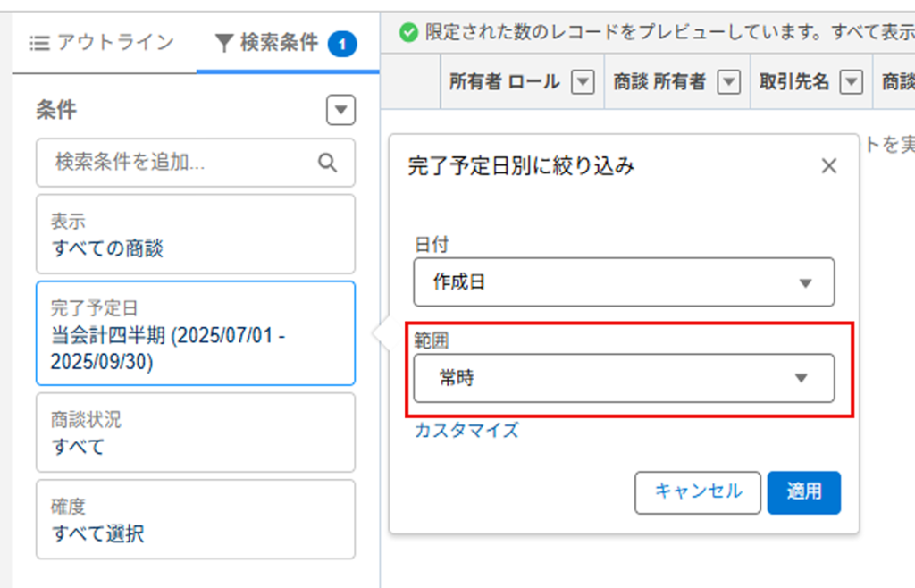
Task: Open the 所有者 ロール column menu arrow
Action: coord(583,82)
